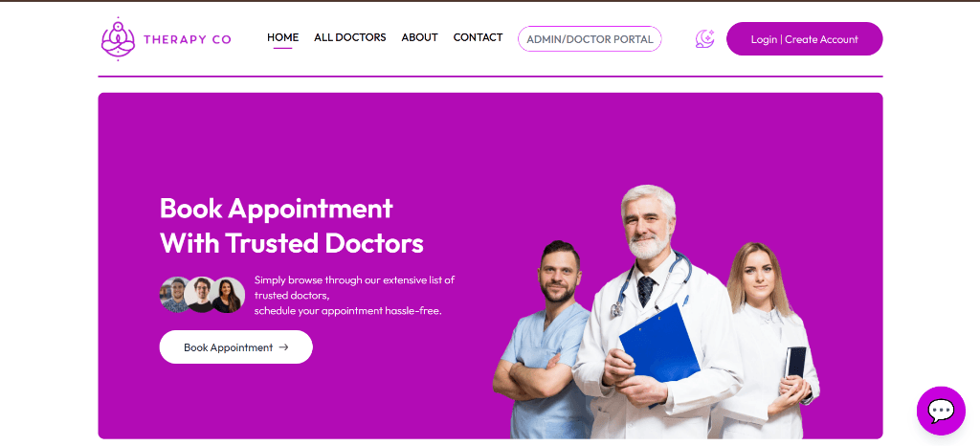Go to the HOME nav item
980x446 pixels.
click(282, 37)
